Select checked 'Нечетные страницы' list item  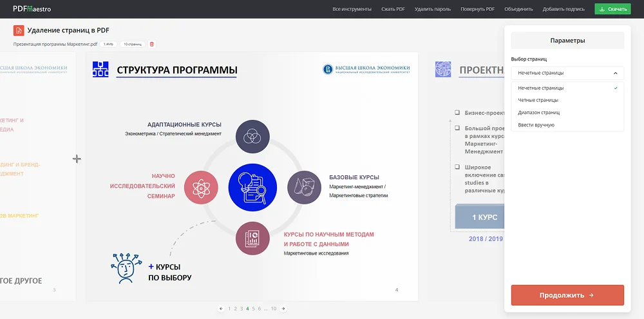point(540,88)
